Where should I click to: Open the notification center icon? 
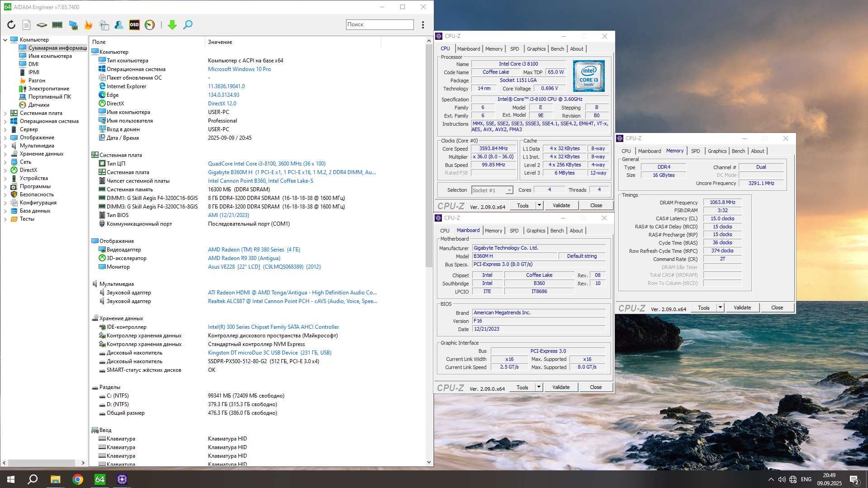pos(854,479)
